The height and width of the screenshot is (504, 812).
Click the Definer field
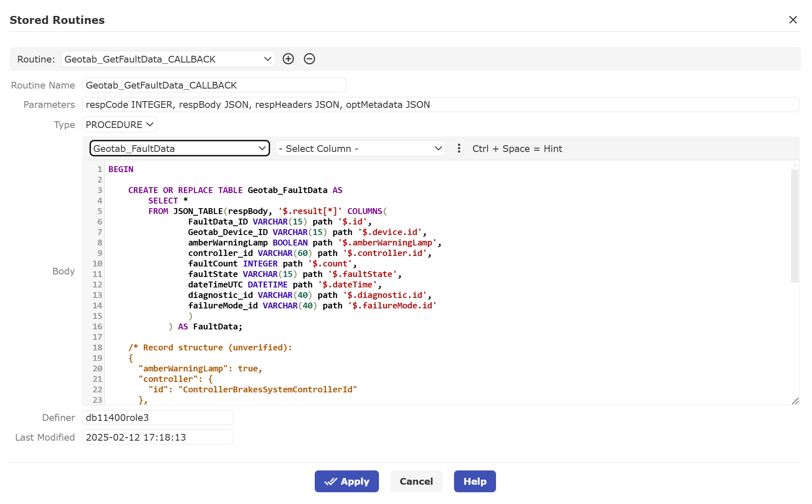157,418
